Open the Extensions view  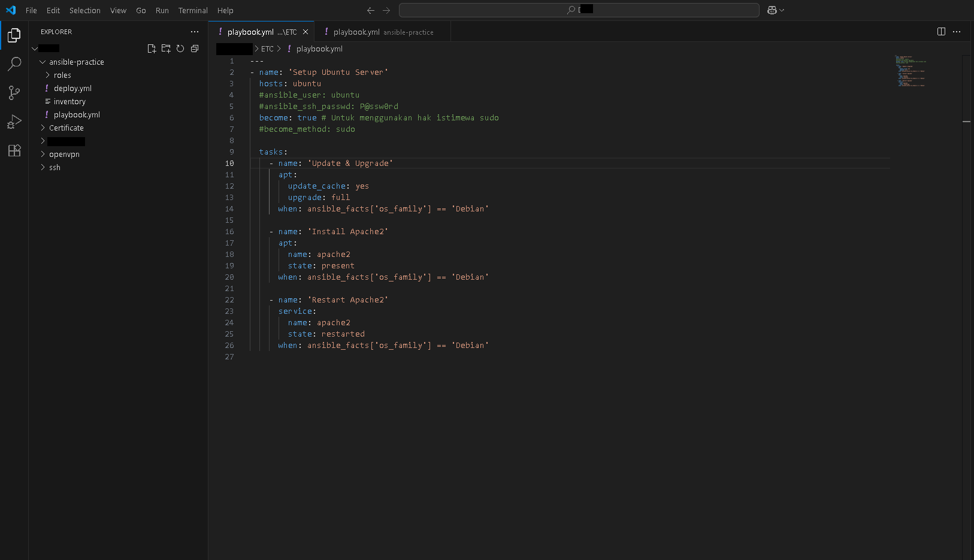pyautogui.click(x=14, y=151)
